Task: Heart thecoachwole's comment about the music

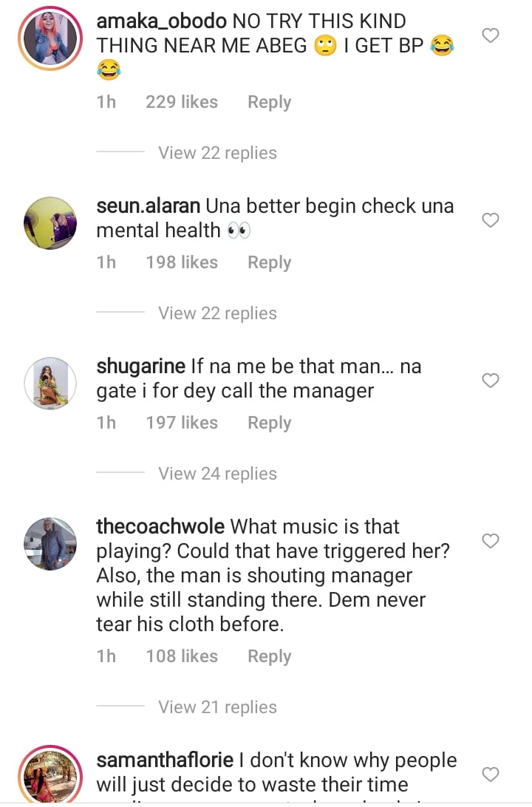Action: (x=491, y=542)
